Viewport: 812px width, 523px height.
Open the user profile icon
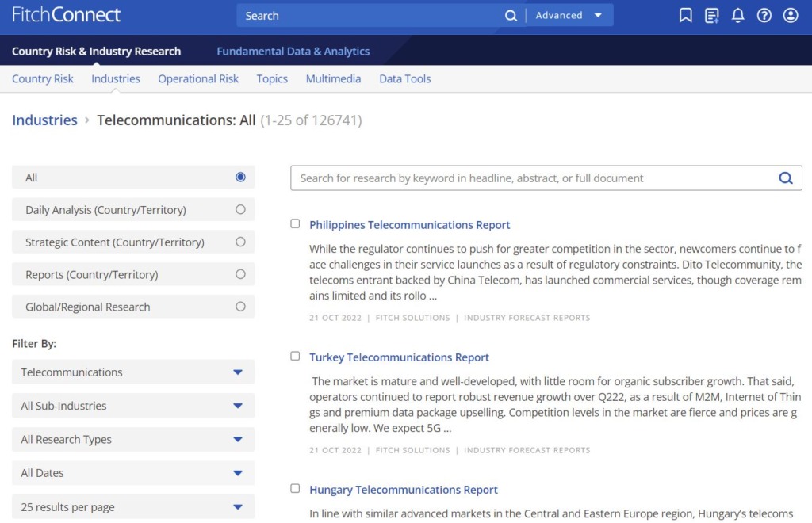[790, 16]
